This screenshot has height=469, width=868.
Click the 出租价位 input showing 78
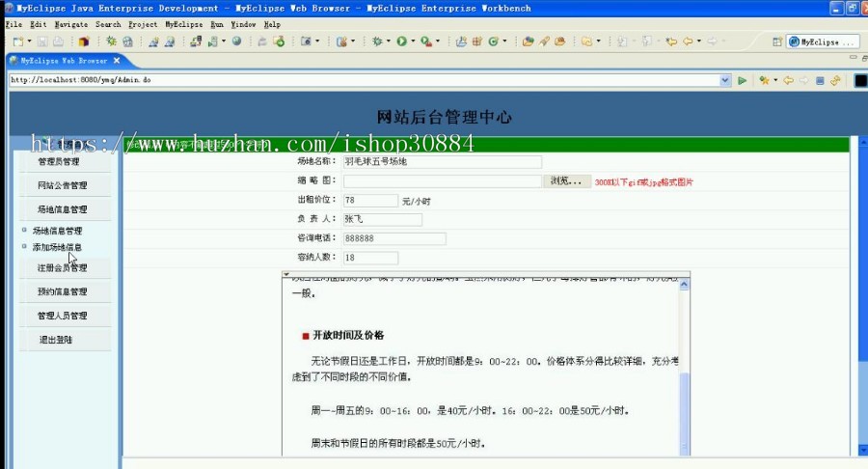click(x=370, y=201)
